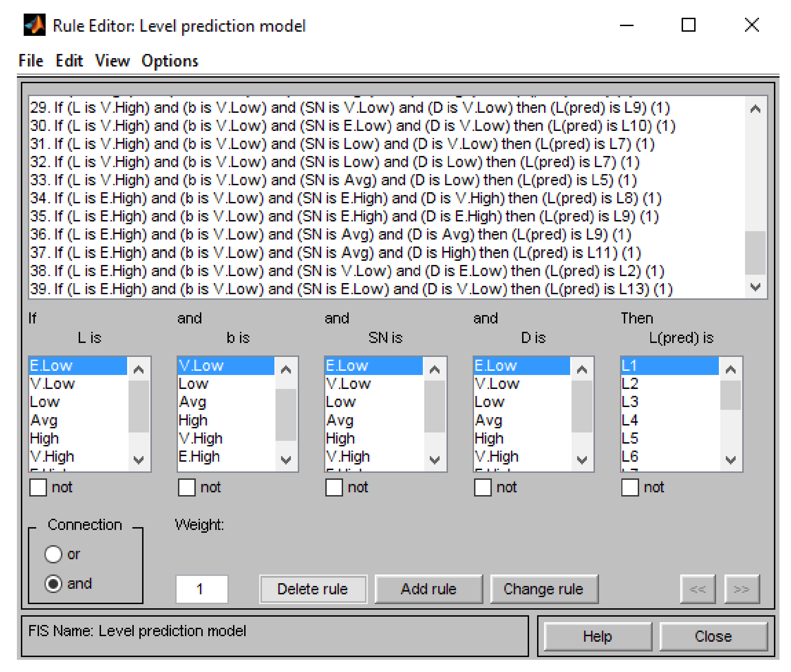Click the up arrow of the D list
The width and height of the screenshot is (791, 672).
(582, 369)
